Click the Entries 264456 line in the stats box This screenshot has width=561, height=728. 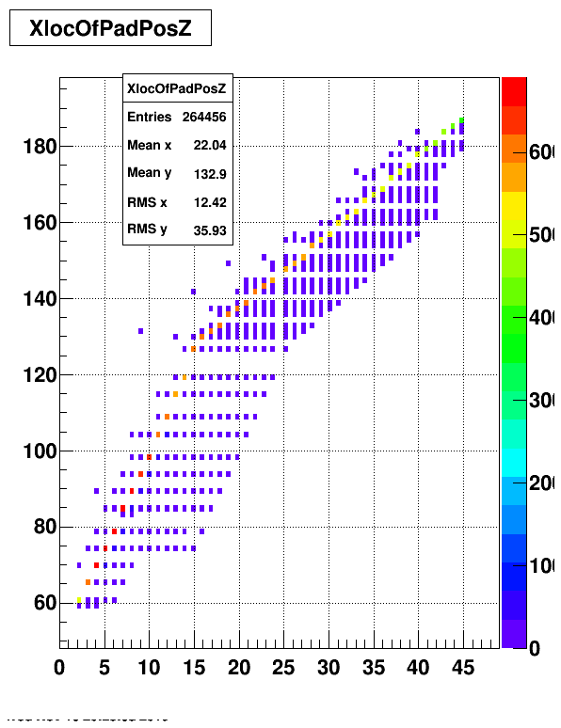177,117
